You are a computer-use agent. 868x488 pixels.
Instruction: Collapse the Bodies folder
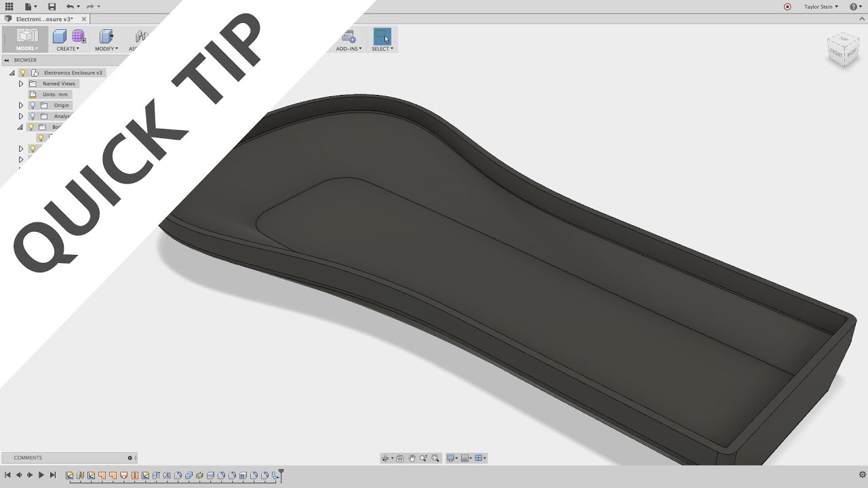click(x=20, y=127)
